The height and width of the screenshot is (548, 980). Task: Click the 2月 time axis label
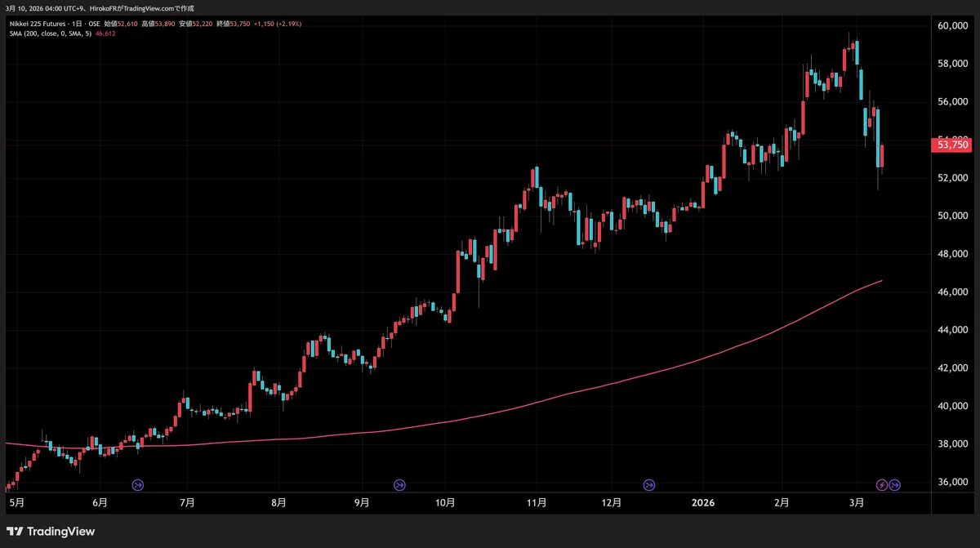tap(782, 503)
